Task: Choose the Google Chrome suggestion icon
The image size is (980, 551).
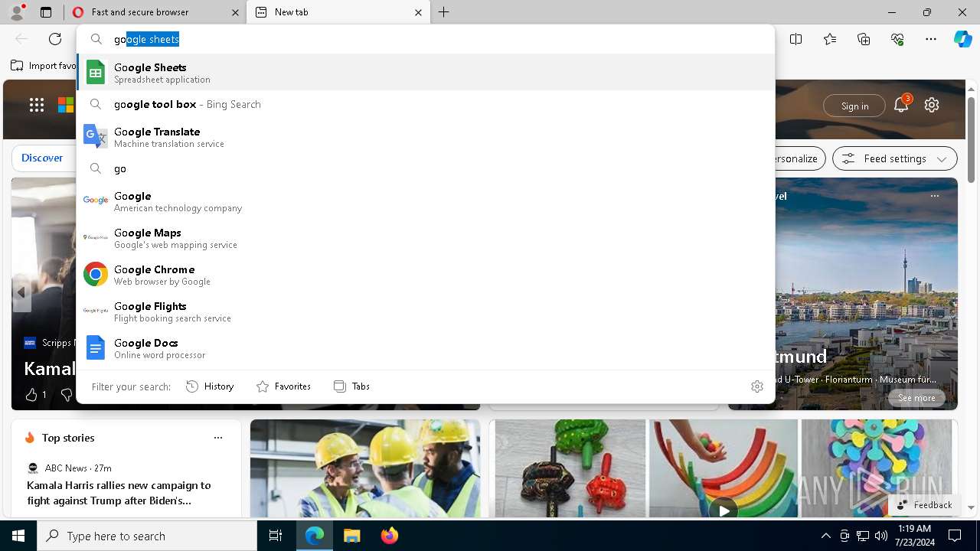Action: click(96, 274)
